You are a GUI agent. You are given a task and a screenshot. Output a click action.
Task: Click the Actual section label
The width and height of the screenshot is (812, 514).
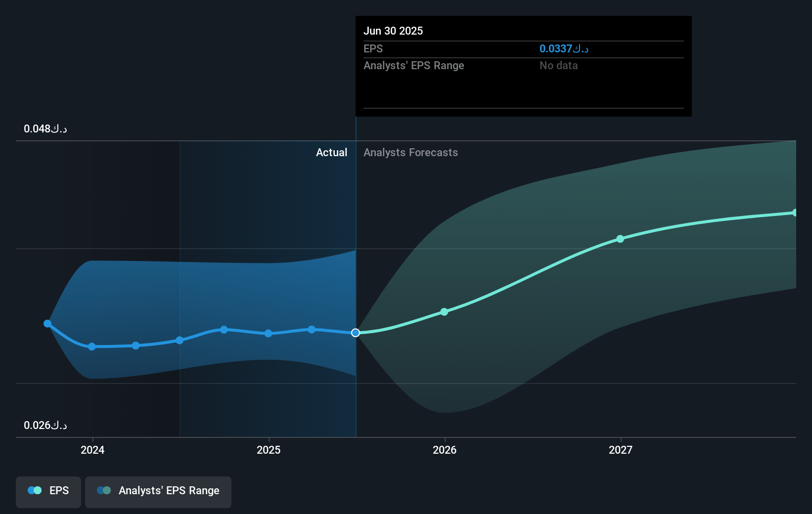click(331, 152)
